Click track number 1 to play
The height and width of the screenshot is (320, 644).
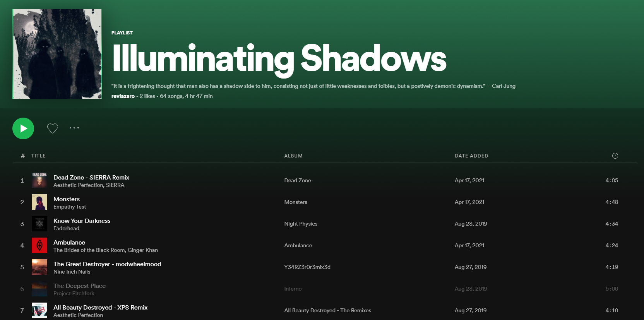22,180
